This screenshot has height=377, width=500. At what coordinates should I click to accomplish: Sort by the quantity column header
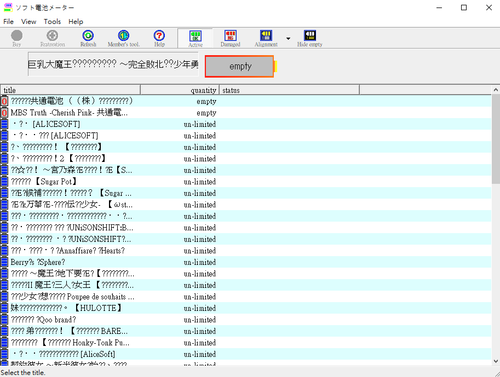[180, 90]
